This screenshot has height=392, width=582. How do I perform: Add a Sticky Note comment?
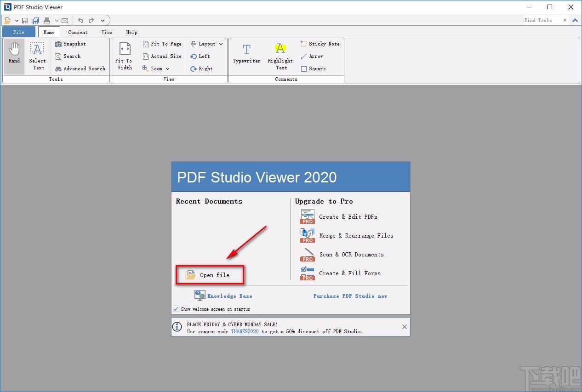click(x=320, y=44)
